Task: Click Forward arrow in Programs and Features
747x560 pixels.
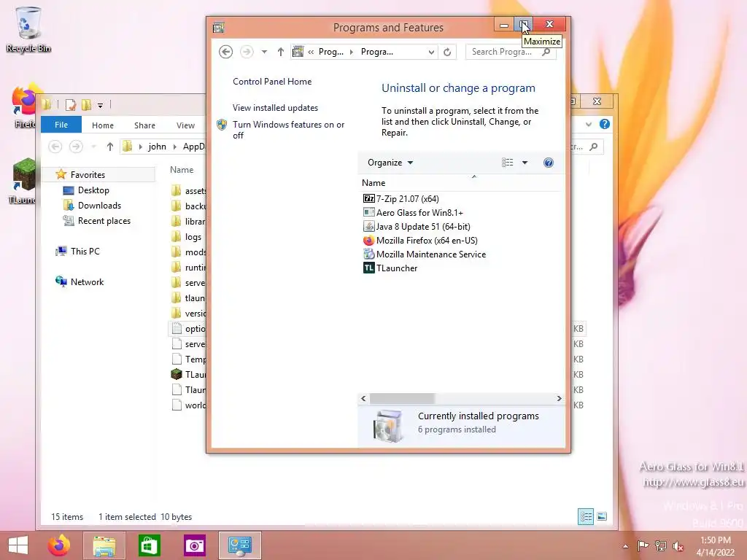Action: pyautogui.click(x=247, y=52)
